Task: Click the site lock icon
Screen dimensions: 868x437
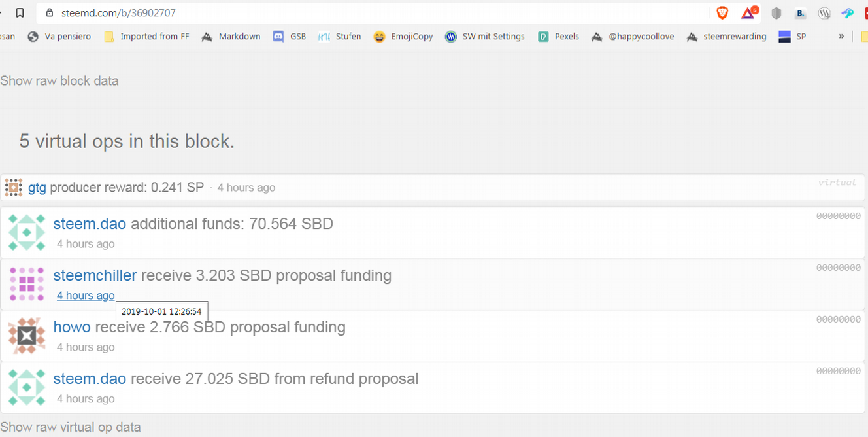Action: (x=49, y=13)
